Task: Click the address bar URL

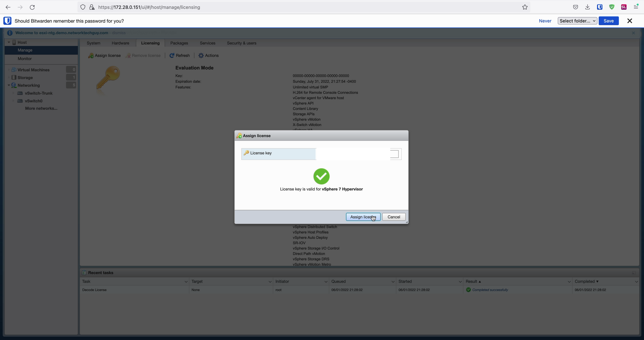Action: click(x=149, y=7)
